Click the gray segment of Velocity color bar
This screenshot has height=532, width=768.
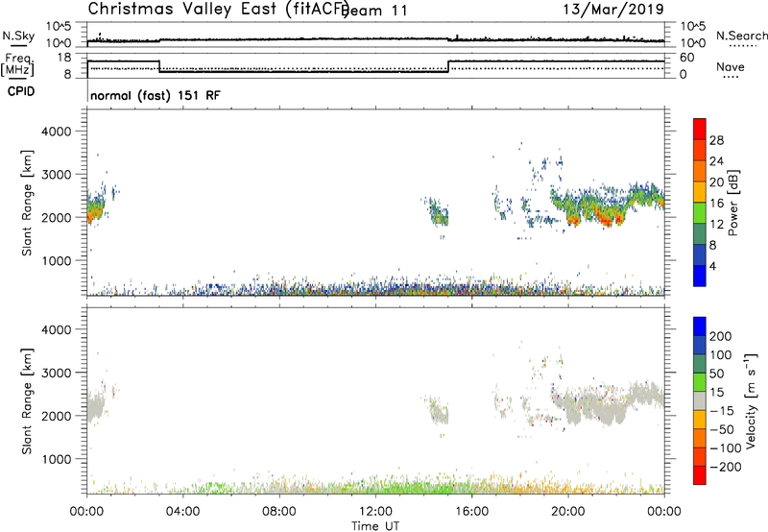point(700,400)
